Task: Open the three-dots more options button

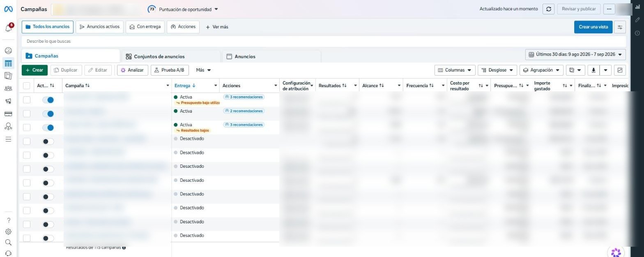Action: click(609, 9)
